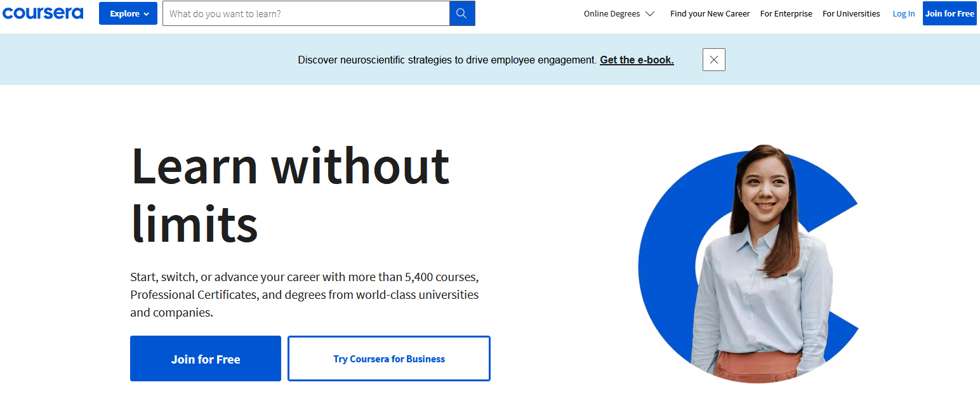Open Find your New Career
The image size is (980, 401).
click(x=710, y=13)
